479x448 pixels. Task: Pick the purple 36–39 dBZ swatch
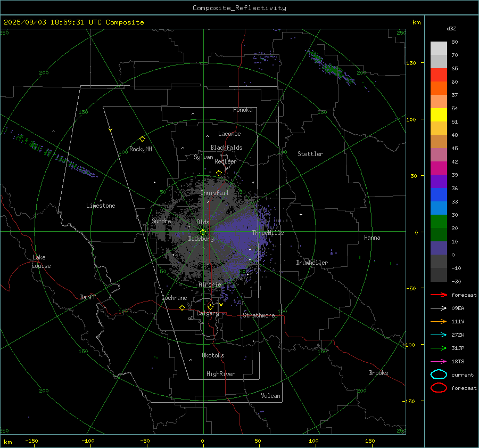click(x=439, y=181)
